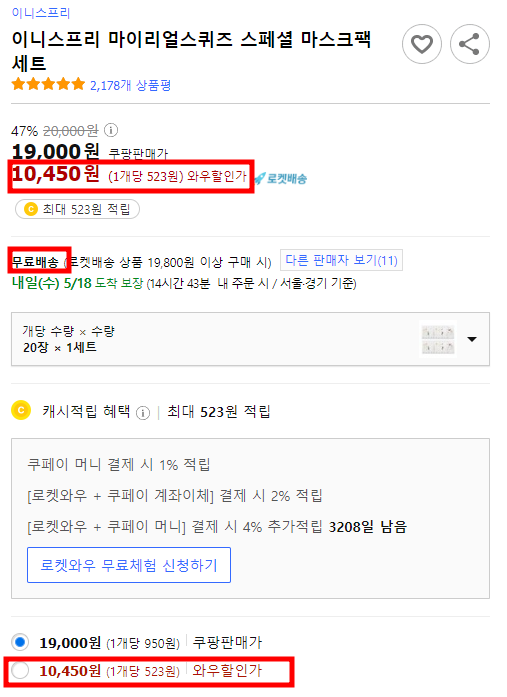Click the info icon beside 캐시적립 혜택
The width and height of the screenshot is (507, 697).
point(143,413)
